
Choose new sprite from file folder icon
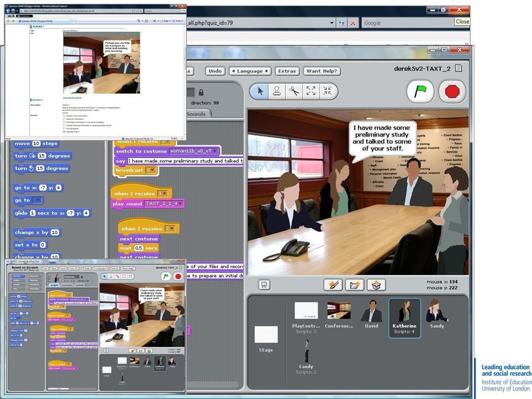pos(355,285)
